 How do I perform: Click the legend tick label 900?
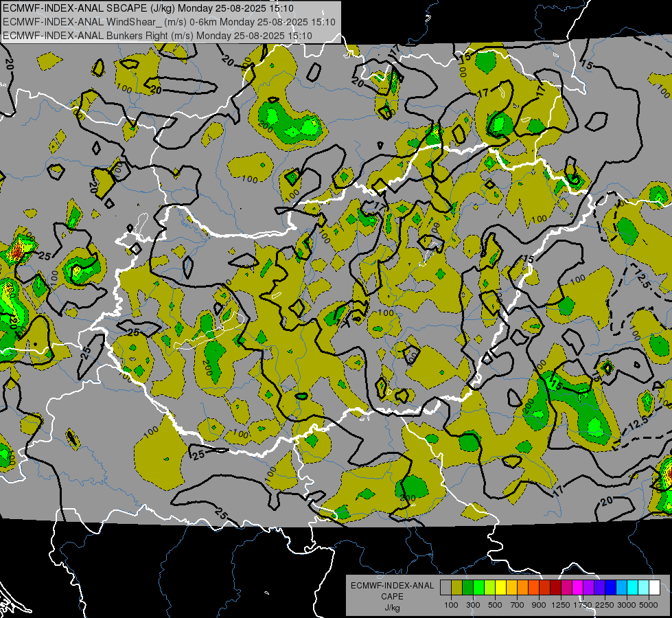point(539,605)
